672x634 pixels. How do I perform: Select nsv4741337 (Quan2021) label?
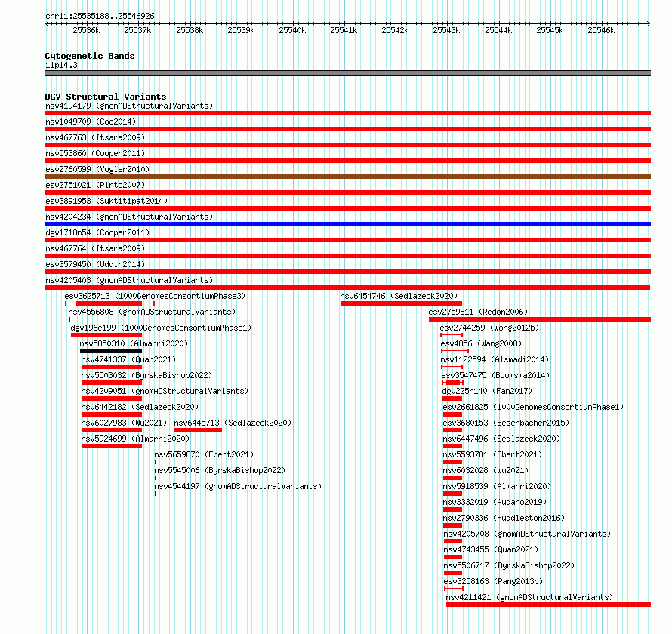128,359
